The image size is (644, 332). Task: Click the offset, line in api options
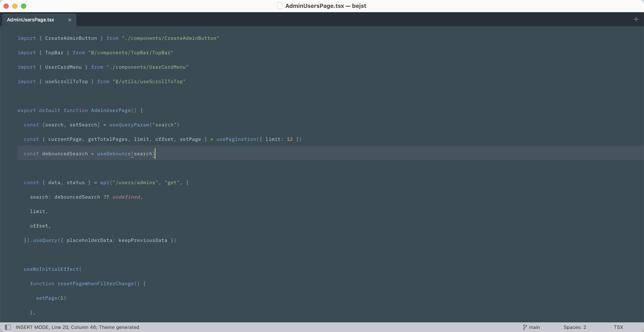40,226
